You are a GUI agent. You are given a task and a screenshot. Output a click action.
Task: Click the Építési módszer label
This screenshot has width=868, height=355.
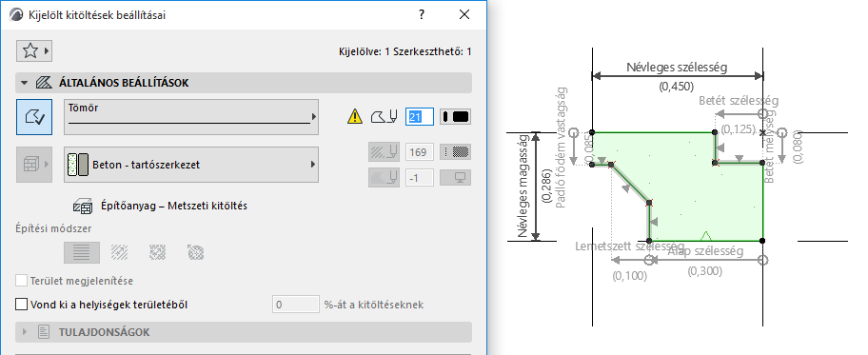pos(53,228)
